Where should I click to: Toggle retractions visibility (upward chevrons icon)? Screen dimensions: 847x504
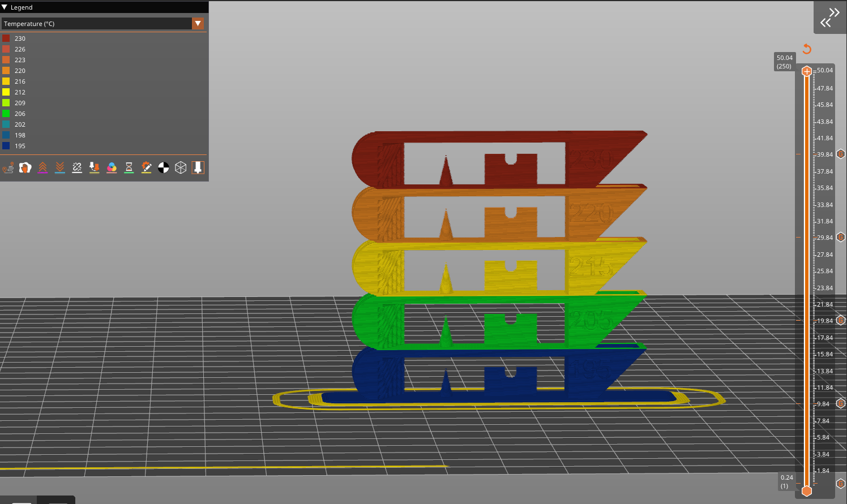point(42,167)
